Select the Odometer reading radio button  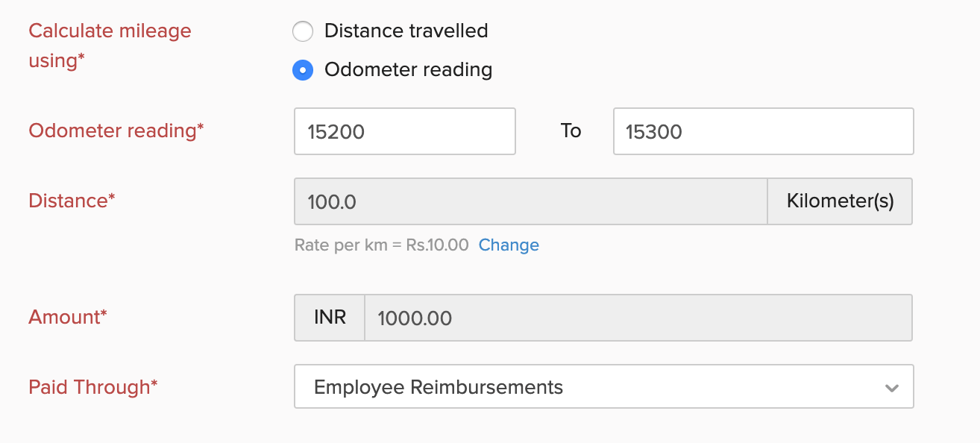coord(303,69)
